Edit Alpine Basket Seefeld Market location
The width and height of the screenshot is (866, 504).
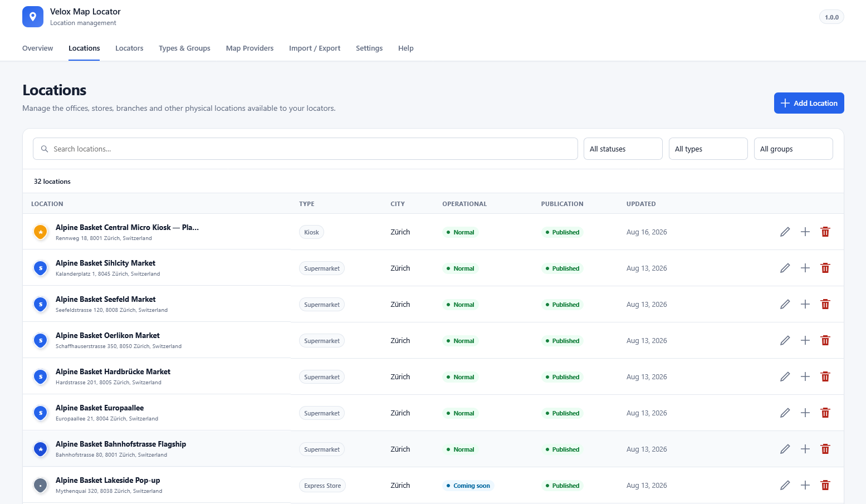pyautogui.click(x=785, y=304)
